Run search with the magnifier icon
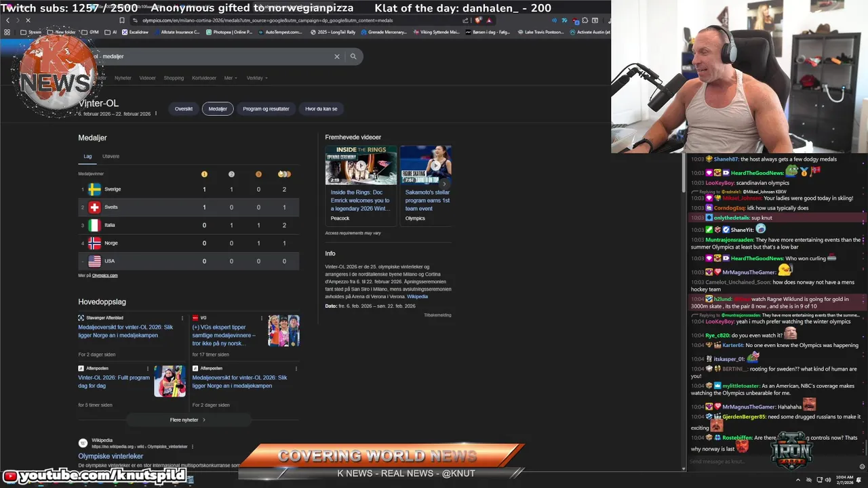The image size is (868, 488). pos(353,56)
